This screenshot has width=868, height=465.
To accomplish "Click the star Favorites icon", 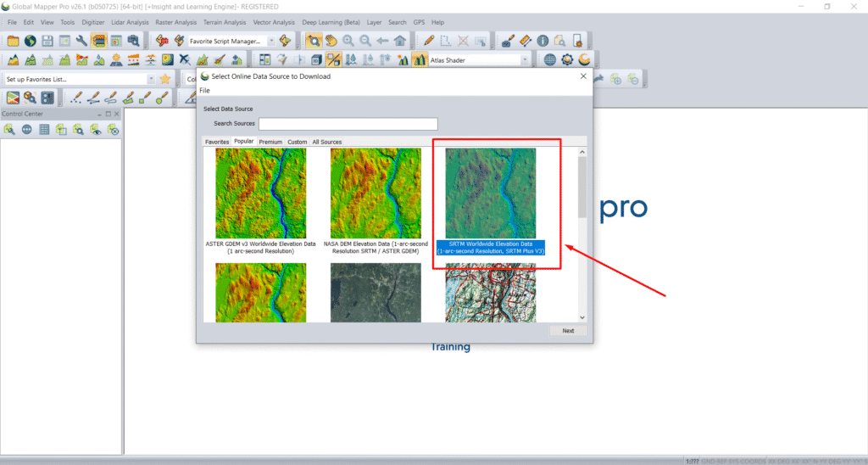I will click(x=165, y=79).
